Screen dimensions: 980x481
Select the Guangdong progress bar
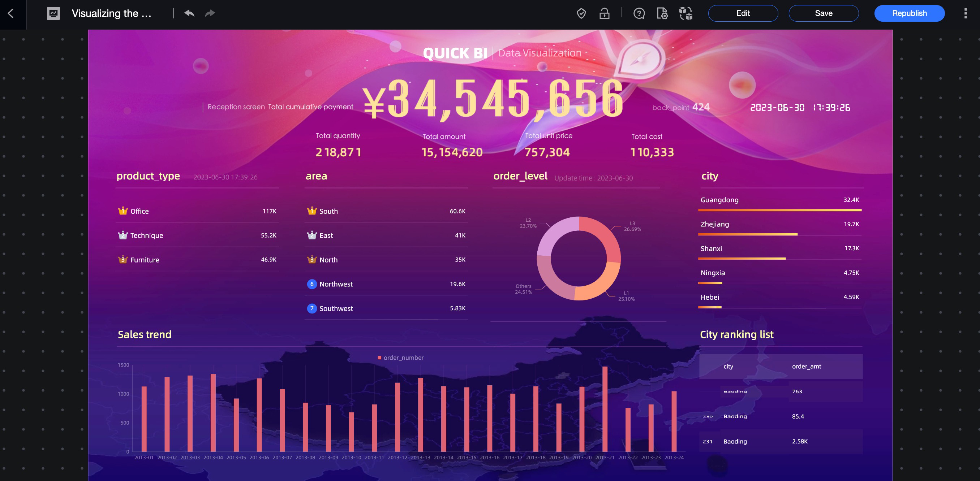pos(779,210)
